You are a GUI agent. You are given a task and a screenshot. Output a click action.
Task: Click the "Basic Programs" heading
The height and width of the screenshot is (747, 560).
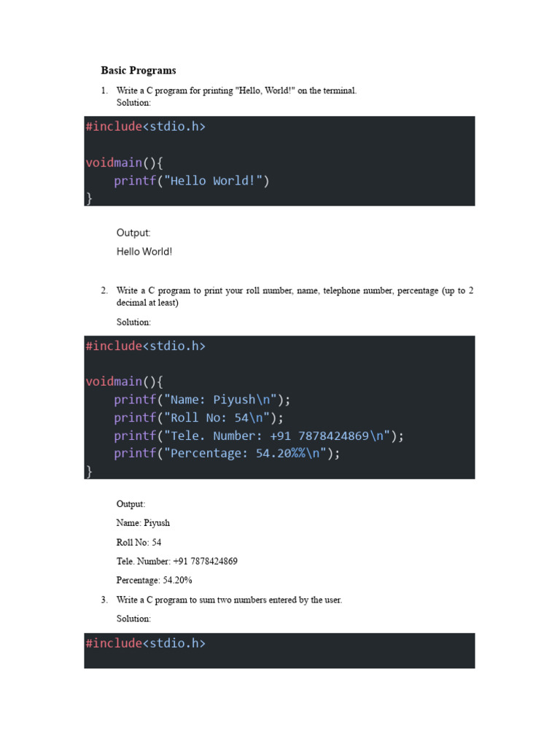(x=139, y=71)
